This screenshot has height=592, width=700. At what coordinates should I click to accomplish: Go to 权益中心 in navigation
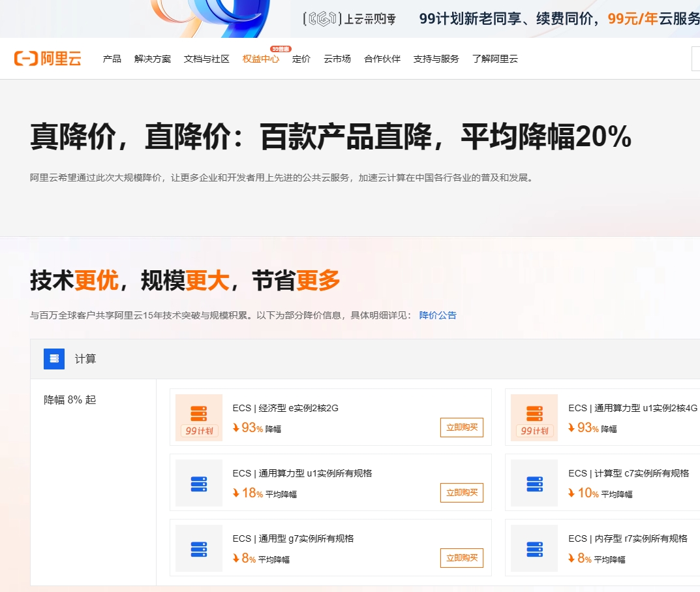[x=261, y=59]
